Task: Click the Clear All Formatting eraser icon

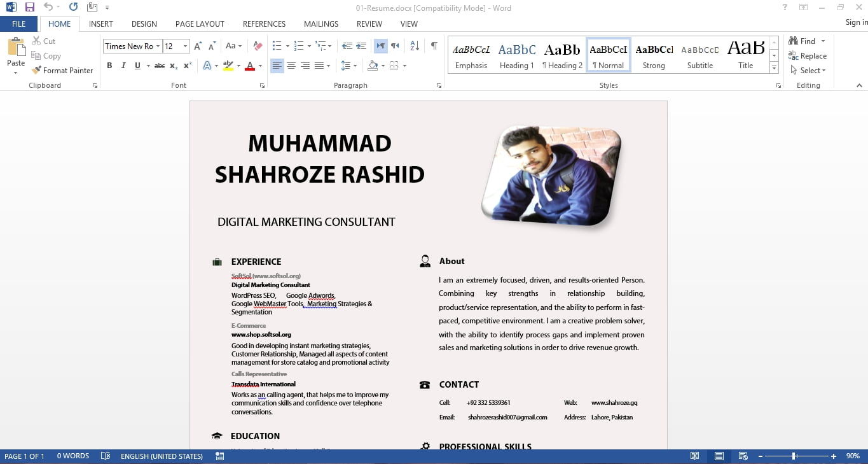Action: coord(258,46)
